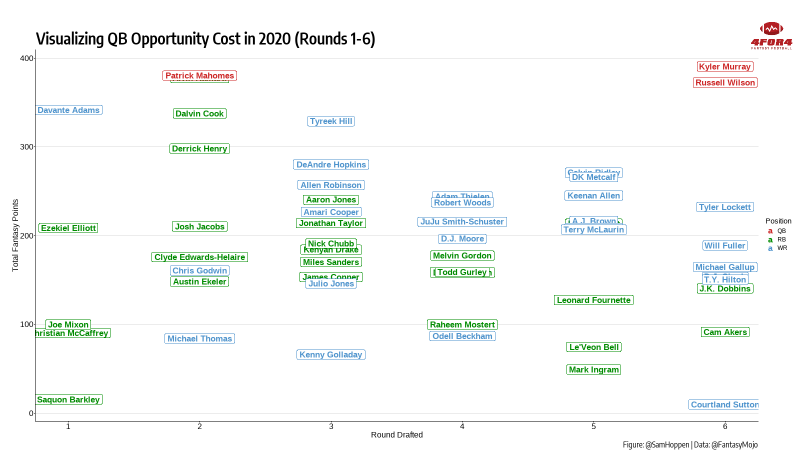Click the Davante Adams label

click(69, 110)
